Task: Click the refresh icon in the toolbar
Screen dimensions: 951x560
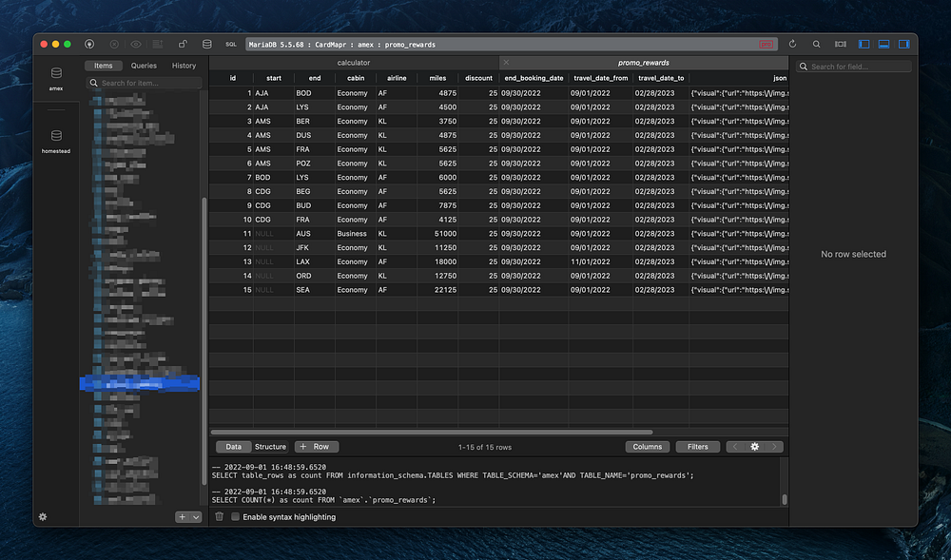Action: [x=792, y=44]
